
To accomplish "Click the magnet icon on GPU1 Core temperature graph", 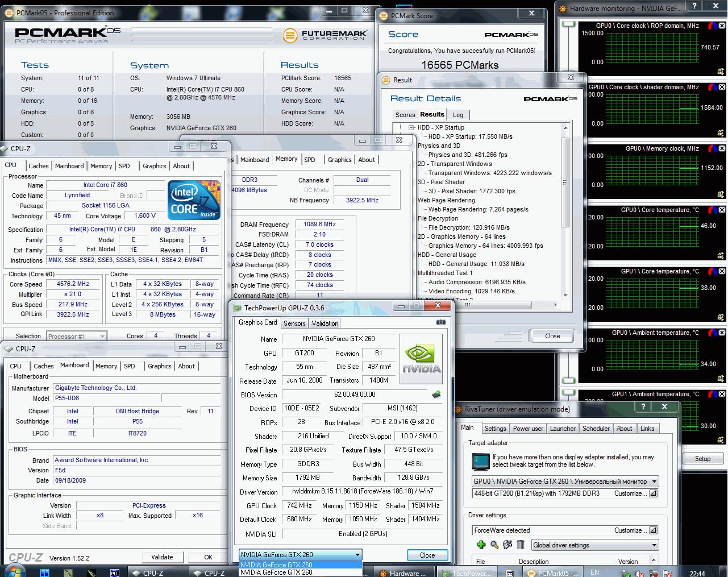I will click(x=712, y=272).
